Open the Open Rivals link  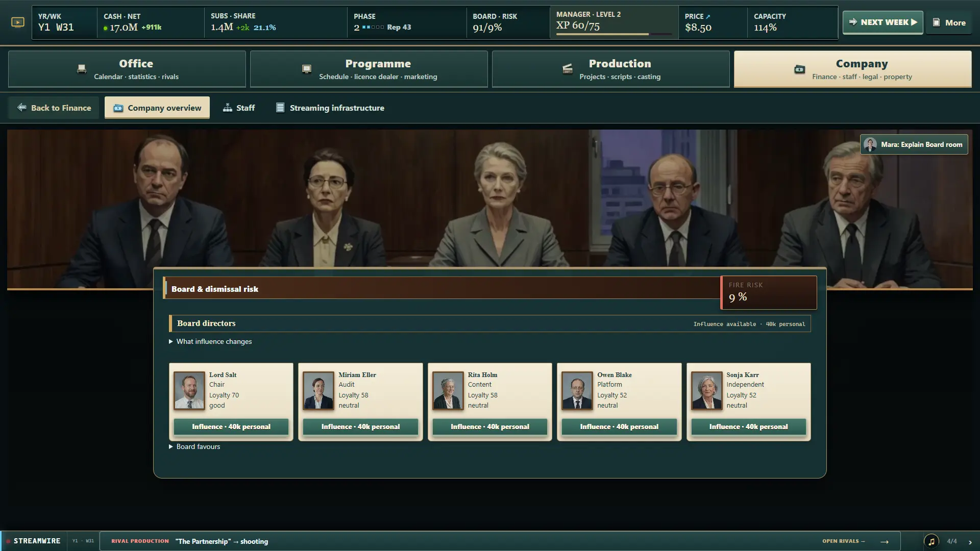coord(844,541)
